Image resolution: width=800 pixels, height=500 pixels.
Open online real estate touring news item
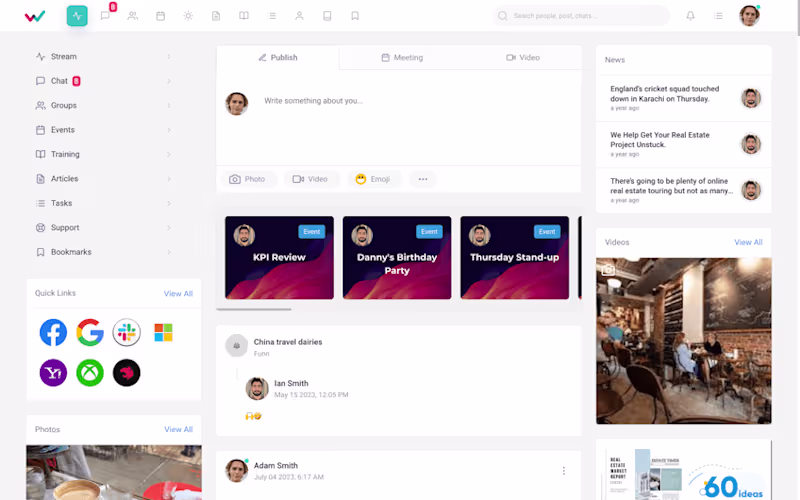[x=684, y=190]
